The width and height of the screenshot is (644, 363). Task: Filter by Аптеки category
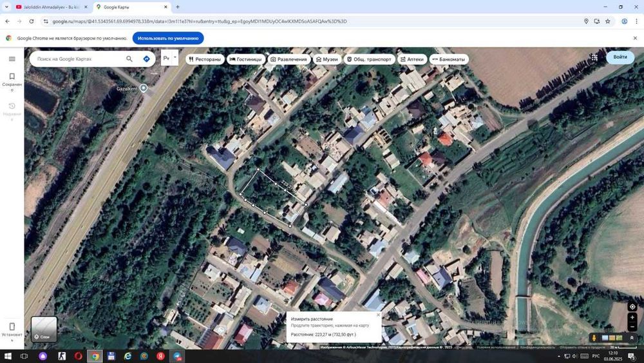pyautogui.click(x=412, y=59)
